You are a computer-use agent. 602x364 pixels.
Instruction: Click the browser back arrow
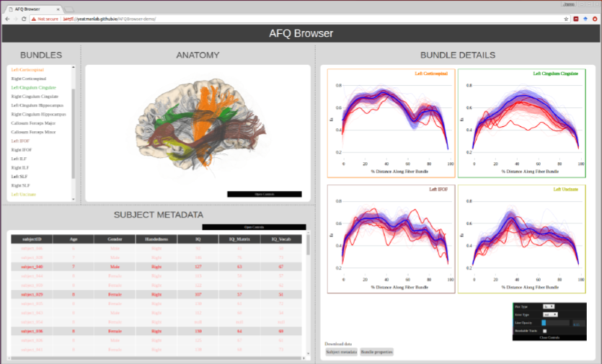[6, 18]
